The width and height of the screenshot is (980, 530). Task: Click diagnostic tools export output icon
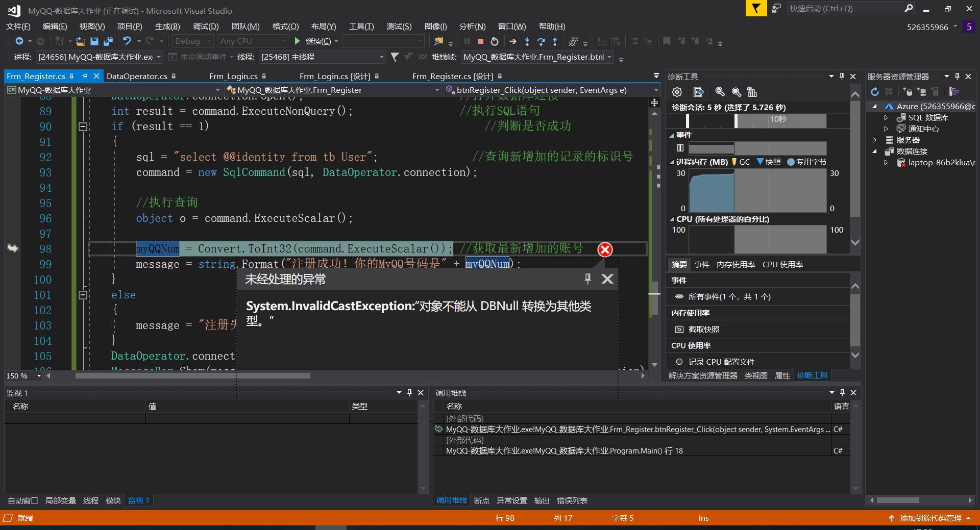[x=698, y=92]
